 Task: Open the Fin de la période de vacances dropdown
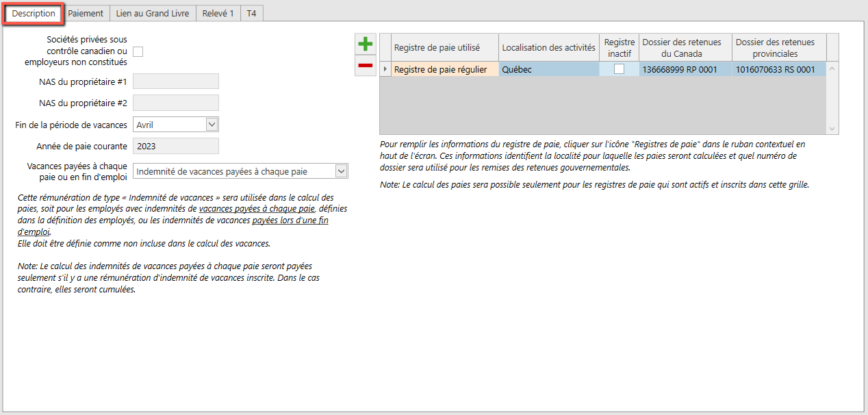tap(212, 125)
